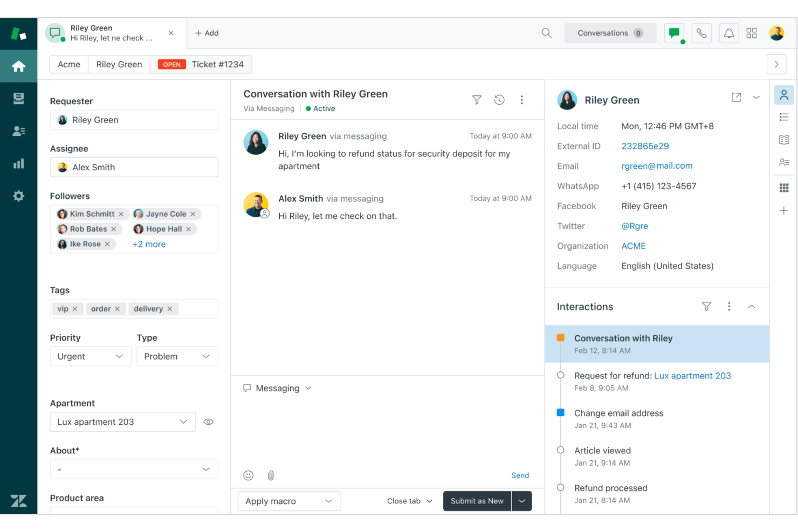The image size is (798, 532).
Task: Remove the vip tag
Action: tap(75, 309)
